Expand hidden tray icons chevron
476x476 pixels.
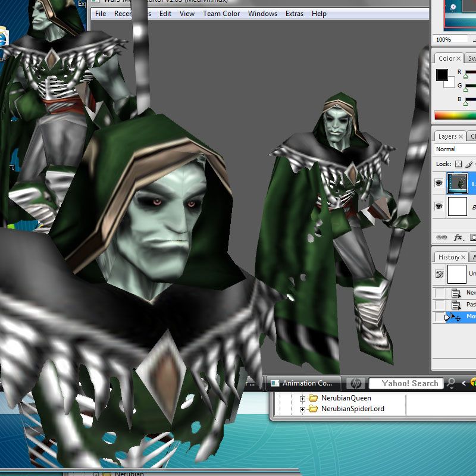point(464,383)
